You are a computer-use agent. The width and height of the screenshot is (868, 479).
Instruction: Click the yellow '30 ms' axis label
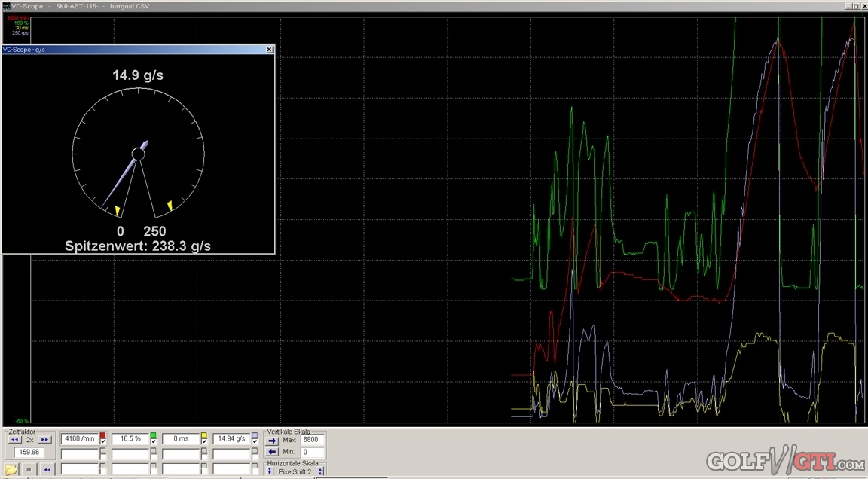pyautogui.click(x=22, y=28)
